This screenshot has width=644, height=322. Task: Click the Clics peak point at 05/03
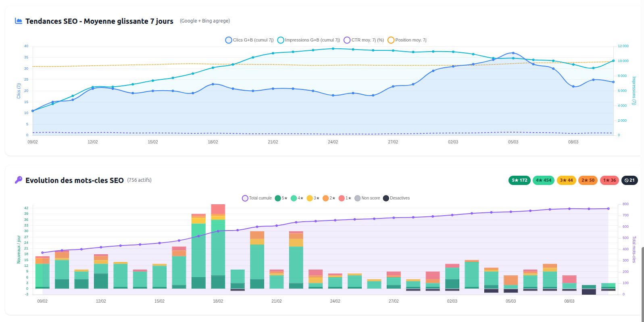tap(513, 53)
